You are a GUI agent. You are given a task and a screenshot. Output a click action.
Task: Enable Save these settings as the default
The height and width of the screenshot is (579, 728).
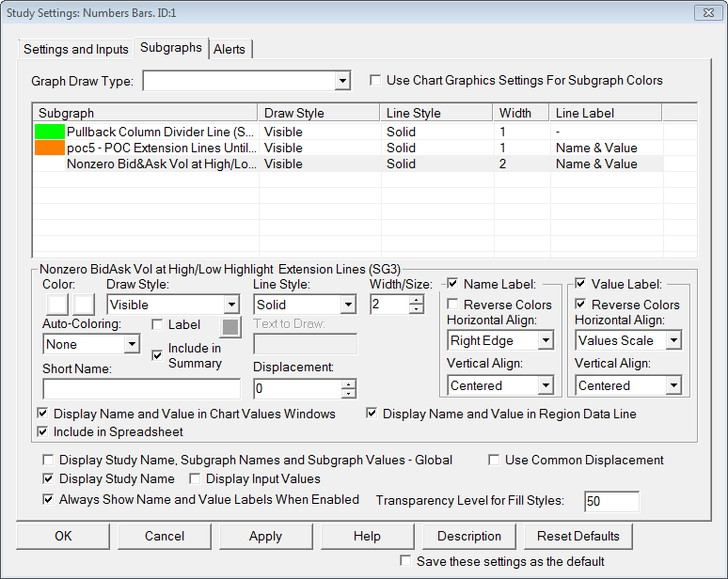pos(406,561)
